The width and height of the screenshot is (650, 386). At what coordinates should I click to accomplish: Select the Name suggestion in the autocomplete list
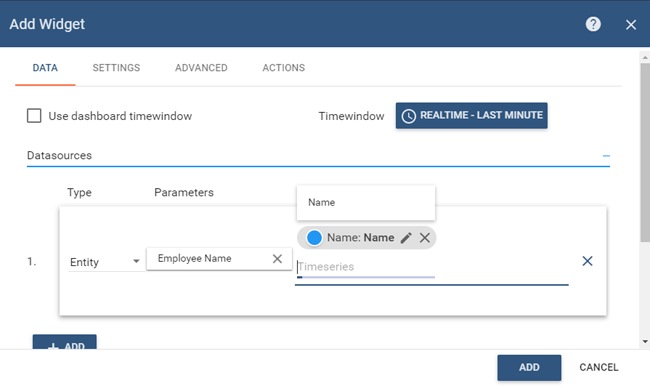366,202
